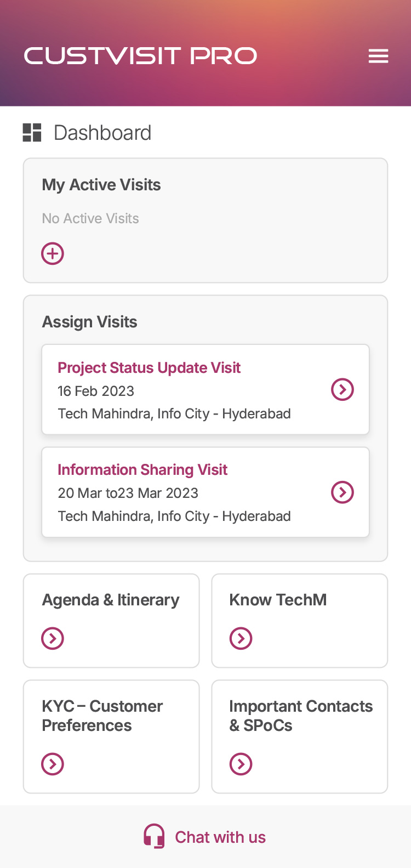The image size is (411, 868).
Task: Click the My Active Visits heading
Action: [101, 185]
